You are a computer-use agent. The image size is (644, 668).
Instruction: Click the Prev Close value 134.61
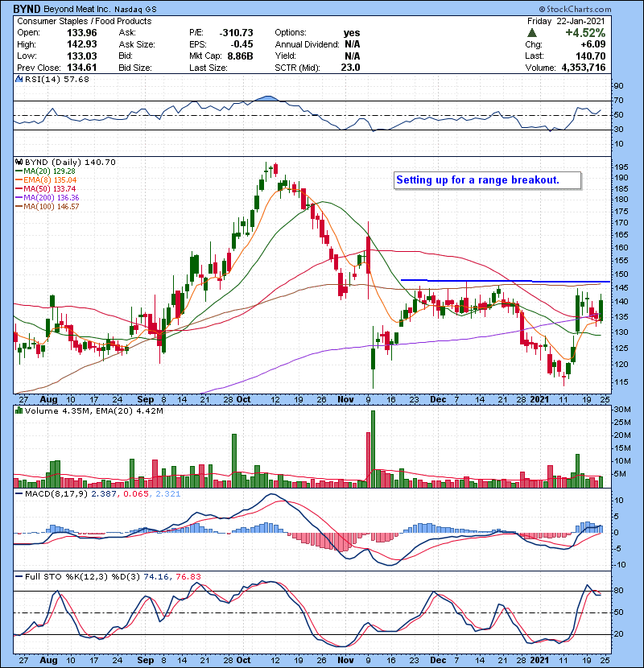point(82,68)
